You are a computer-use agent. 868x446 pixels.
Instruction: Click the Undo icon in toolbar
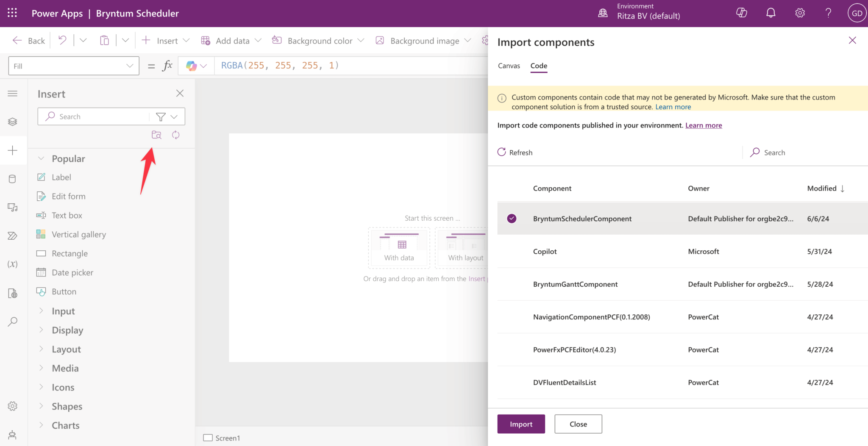(x=62, y=41)
